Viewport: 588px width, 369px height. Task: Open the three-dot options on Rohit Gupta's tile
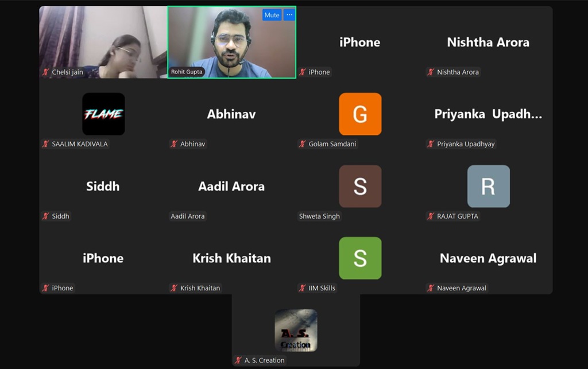(x=289, y=15)
